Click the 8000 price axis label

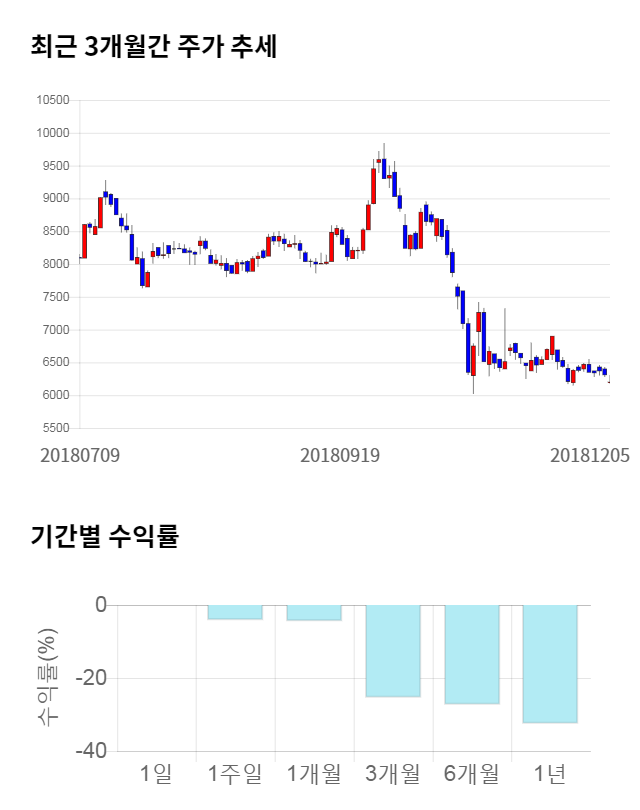tap(54, 264)
